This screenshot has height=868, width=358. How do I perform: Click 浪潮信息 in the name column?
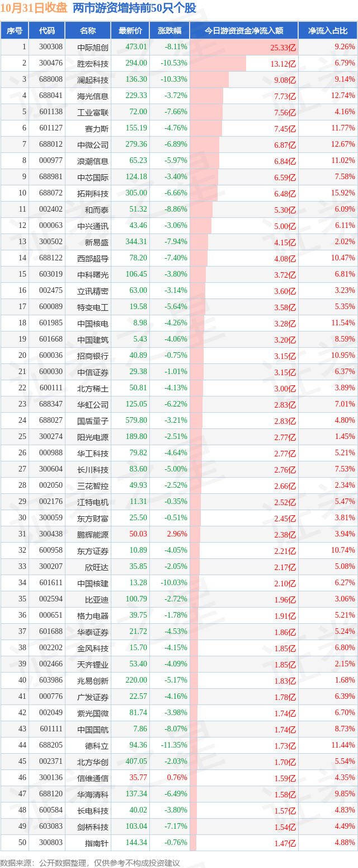click(93, 161)
